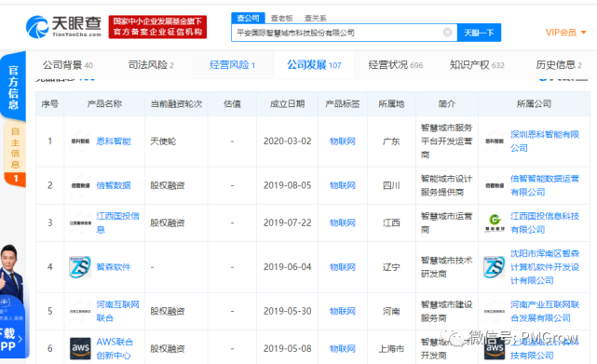Image resolution: width=597 pixels, height=364 pixels.
Task: Open the 经营风险 tab
Action: click(x=232, y=65)
